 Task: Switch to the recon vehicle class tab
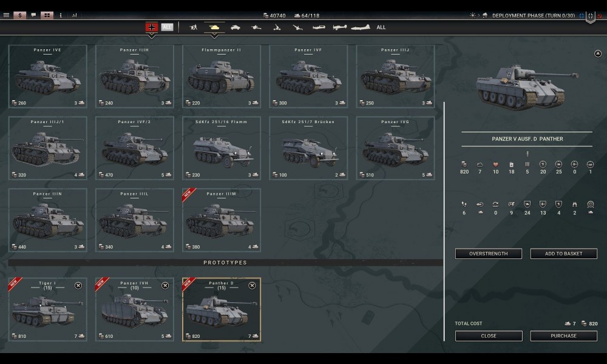click(236, 27)
